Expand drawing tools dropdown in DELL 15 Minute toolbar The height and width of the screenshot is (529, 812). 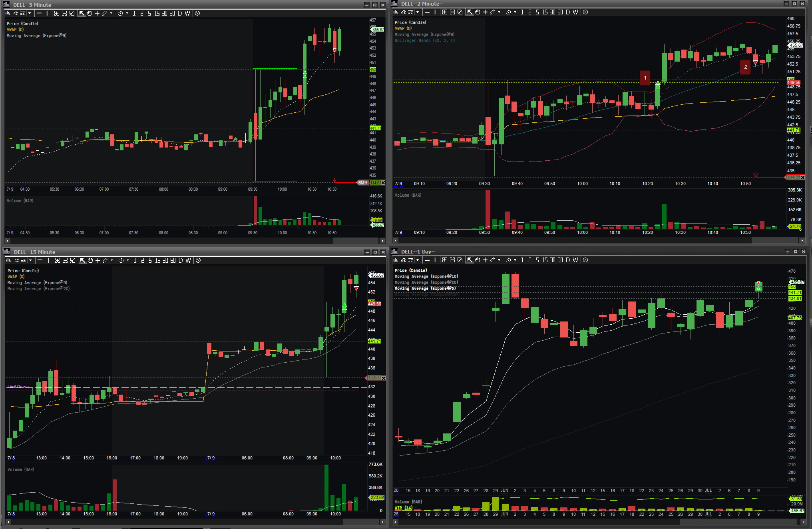click(112, 260)
